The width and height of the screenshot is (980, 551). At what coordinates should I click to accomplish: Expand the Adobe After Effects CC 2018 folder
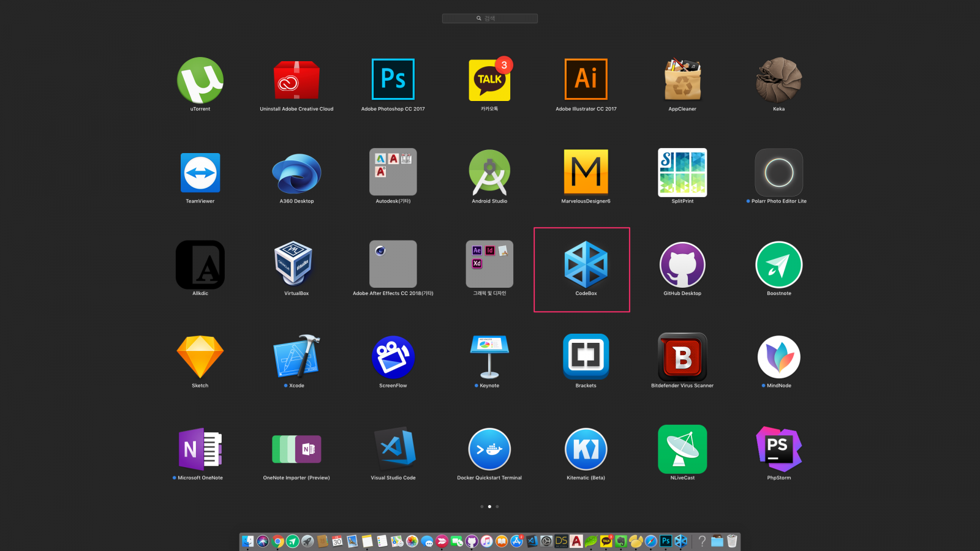click(x=393, y=265)
